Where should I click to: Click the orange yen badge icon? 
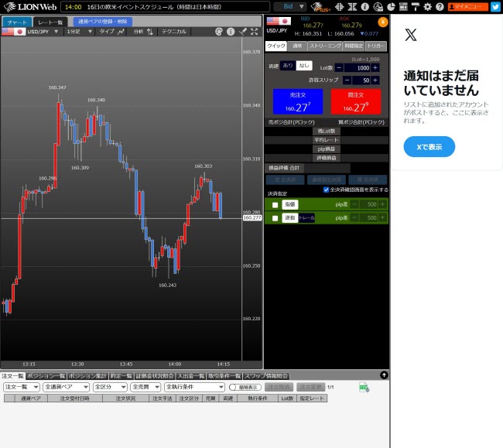(x=383, y=22)
